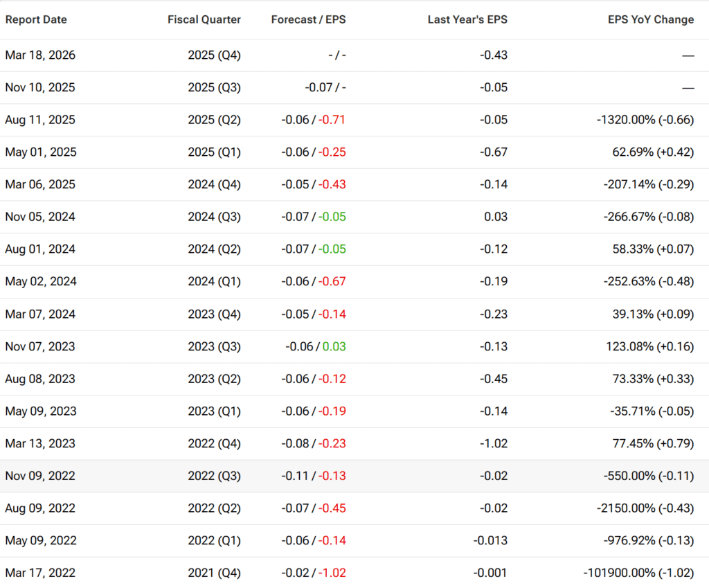Select the Forecast / EPS column header
The height and width of the screenshot is (588, 709).
308,19
